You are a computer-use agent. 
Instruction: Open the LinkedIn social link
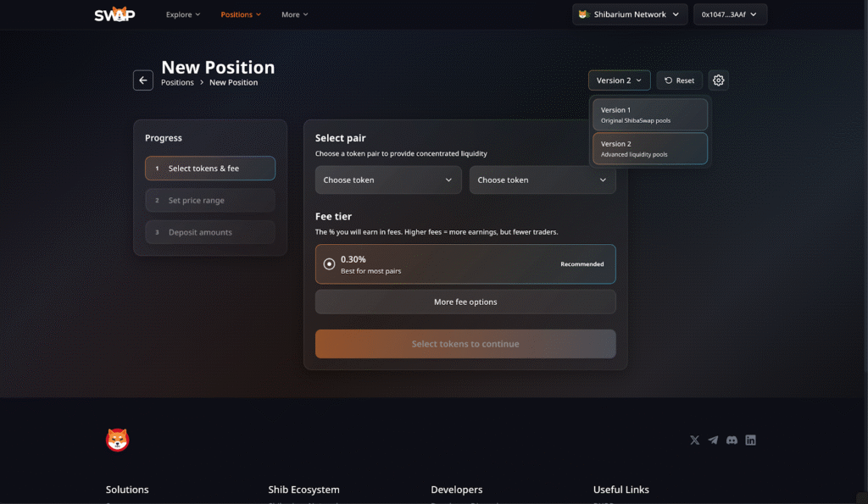(751, 440)
